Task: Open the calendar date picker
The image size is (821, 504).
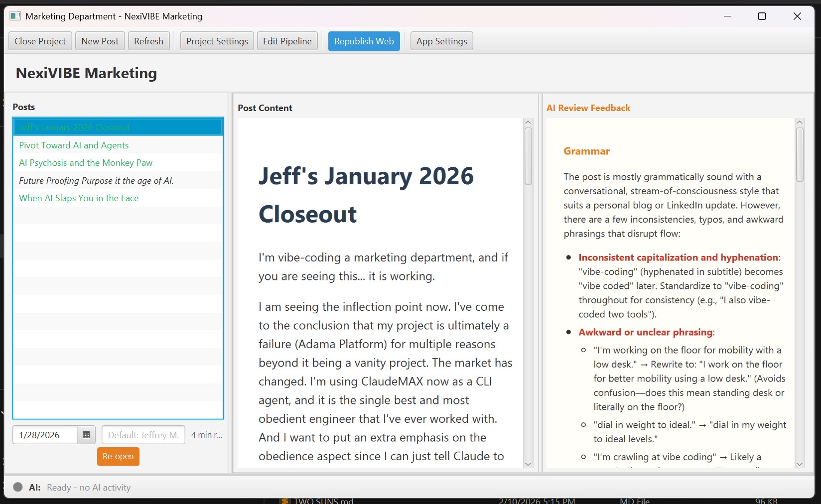Action: click(x=85, y=435)
